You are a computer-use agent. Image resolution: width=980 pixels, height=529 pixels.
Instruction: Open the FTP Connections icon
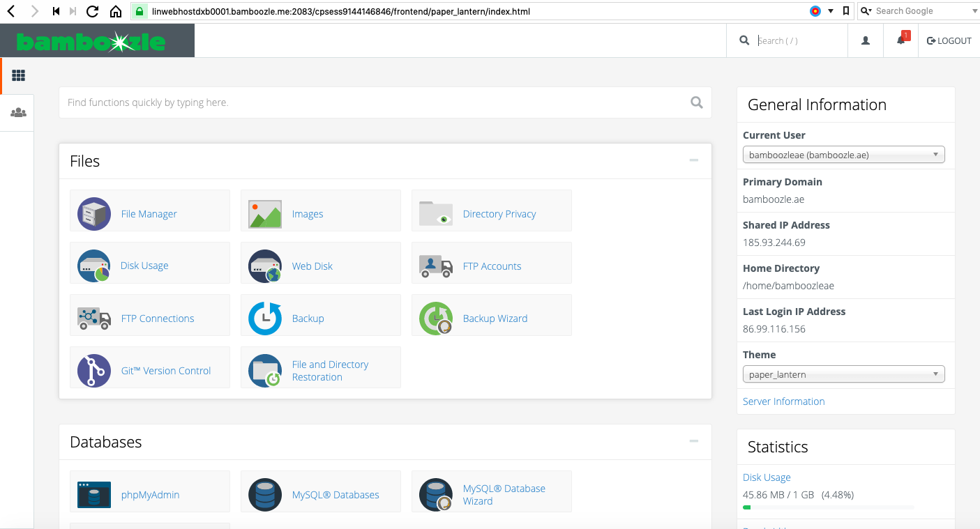click(93, 318)
